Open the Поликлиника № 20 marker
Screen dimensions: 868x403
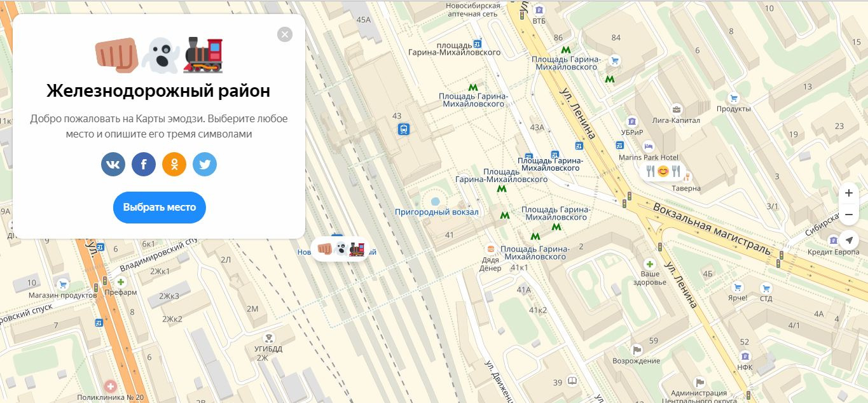[111, 386]
